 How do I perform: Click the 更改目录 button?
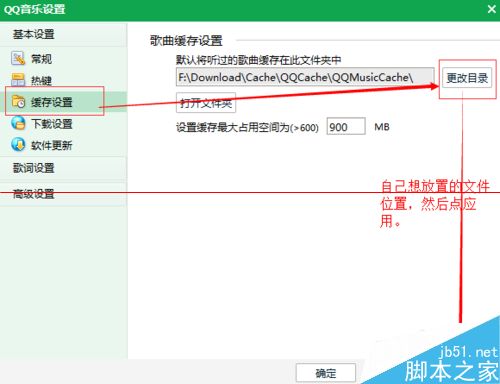pos(467,78)
